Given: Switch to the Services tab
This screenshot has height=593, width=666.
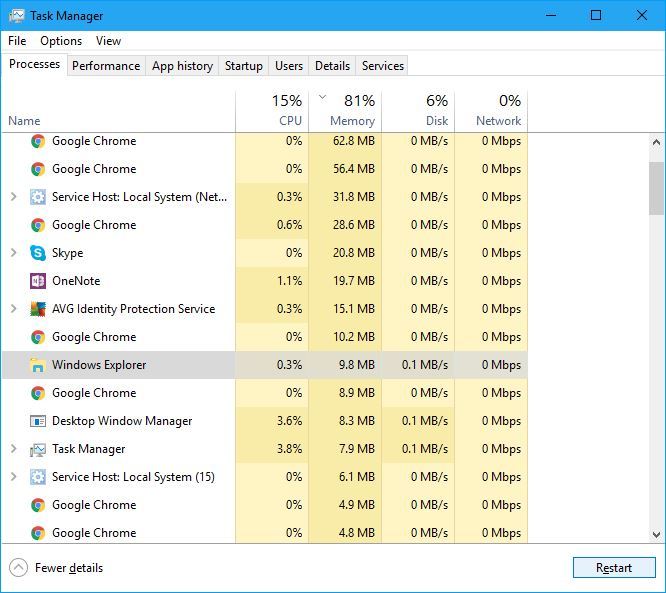Looking at the screenshot, I should click(383, 66).
